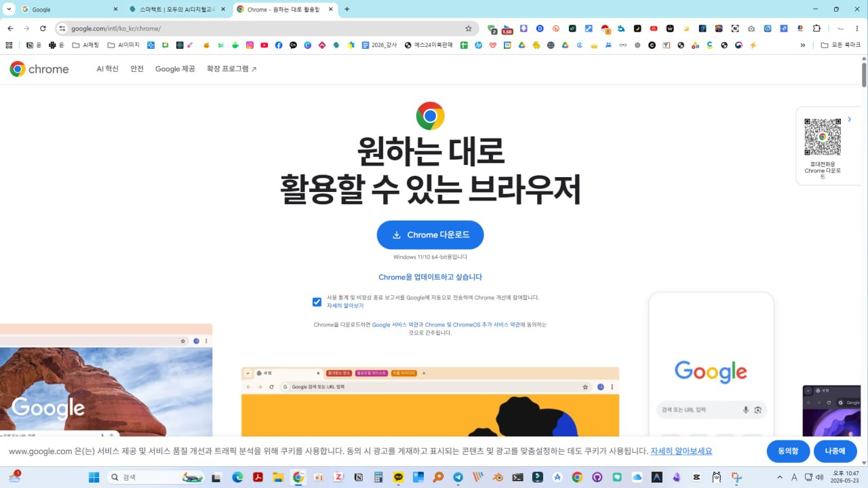Open Microsoft Edge from the taskbar
This screenshot has height=488, width=868.
pos(237,478)
